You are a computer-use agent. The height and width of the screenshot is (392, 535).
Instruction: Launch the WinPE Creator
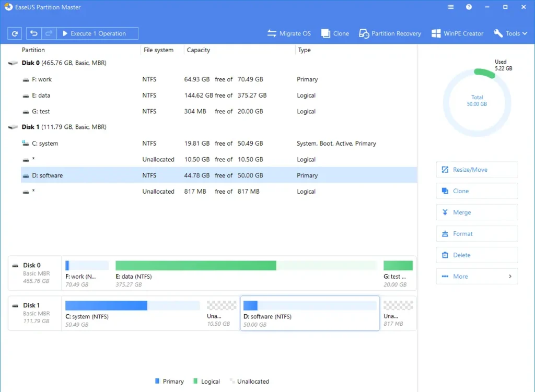pyautogui.click(x=457, y=33)
